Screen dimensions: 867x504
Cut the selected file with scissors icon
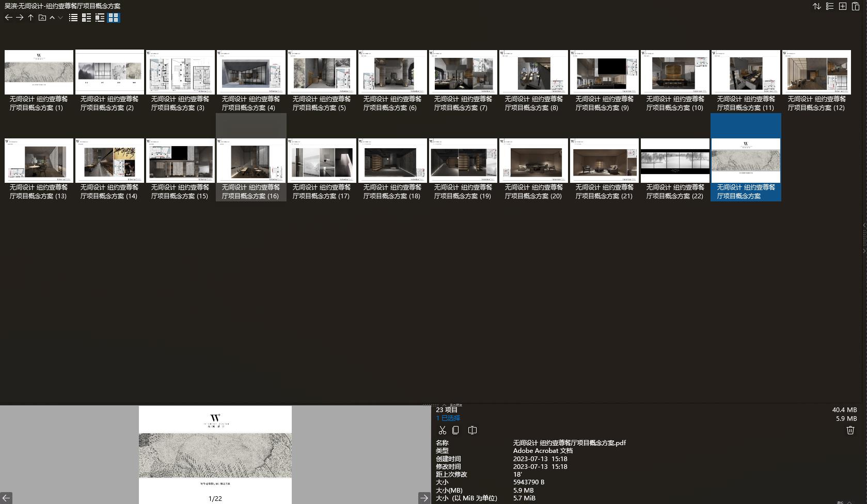pyautogui.click(x=442, y=430)
